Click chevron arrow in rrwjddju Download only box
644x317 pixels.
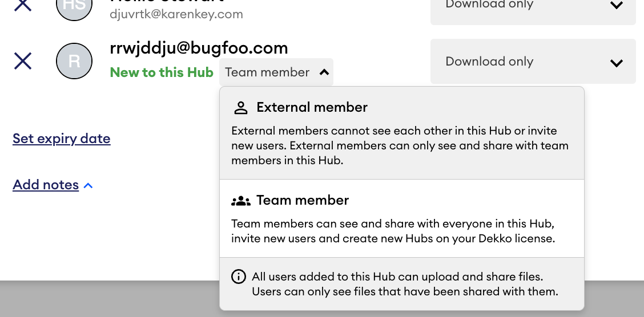pos(617,63)
